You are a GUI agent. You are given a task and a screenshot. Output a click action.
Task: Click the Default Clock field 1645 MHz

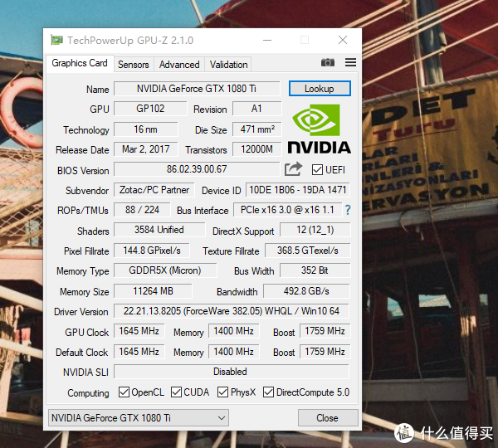(x=139, y=352)
